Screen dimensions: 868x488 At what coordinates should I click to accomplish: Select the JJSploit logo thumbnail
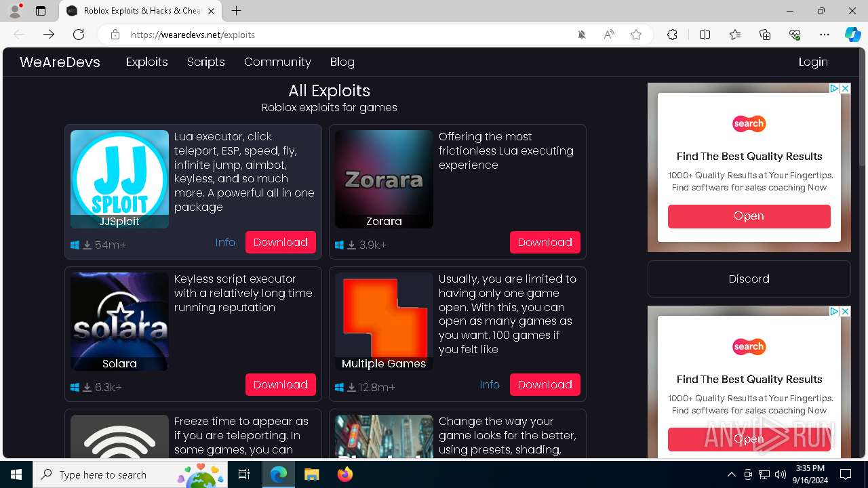(119, 179)
